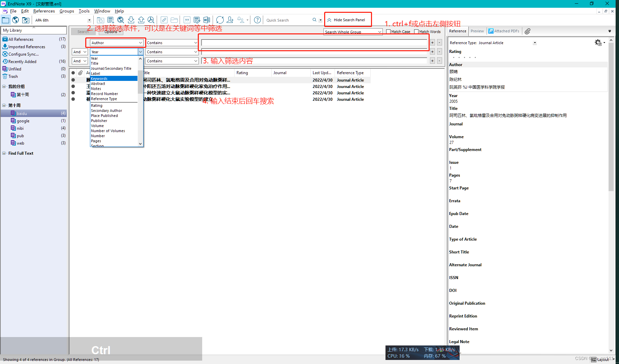
Task: Toggle the Match Case checkbox
Action: coord(389,32)
